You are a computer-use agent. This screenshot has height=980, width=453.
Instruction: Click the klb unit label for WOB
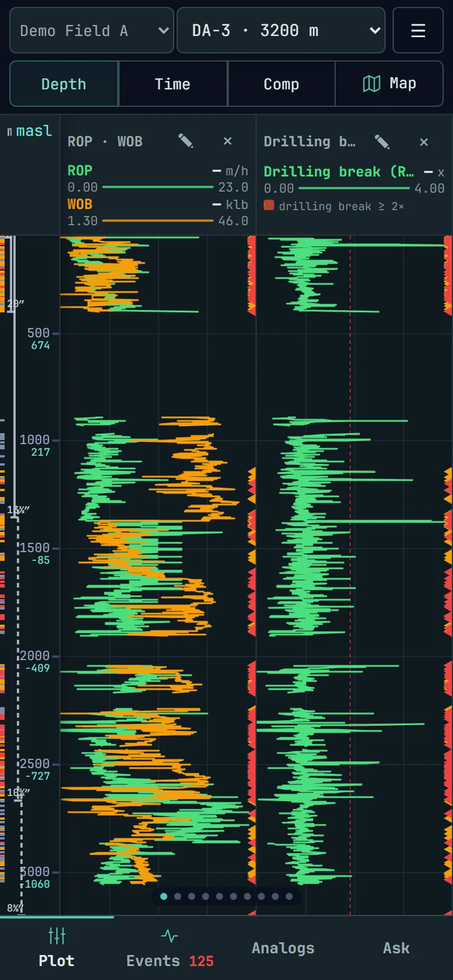point(237,204)
